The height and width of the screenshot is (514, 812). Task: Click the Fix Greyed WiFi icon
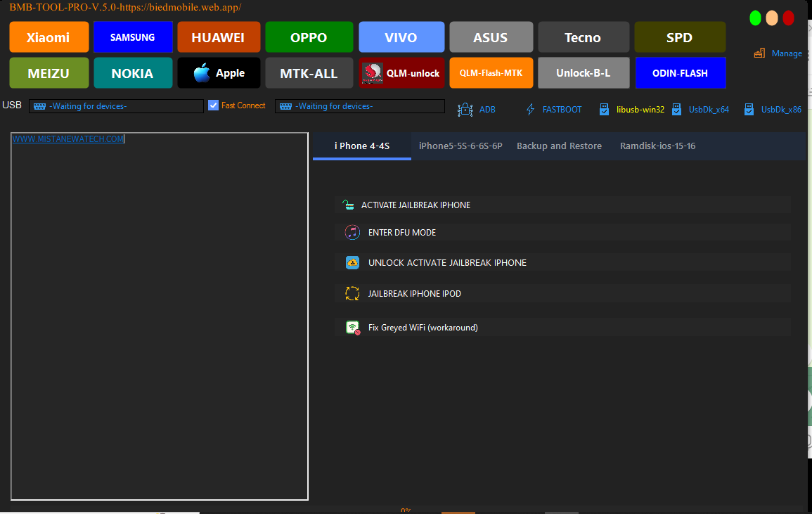(353, 328)
